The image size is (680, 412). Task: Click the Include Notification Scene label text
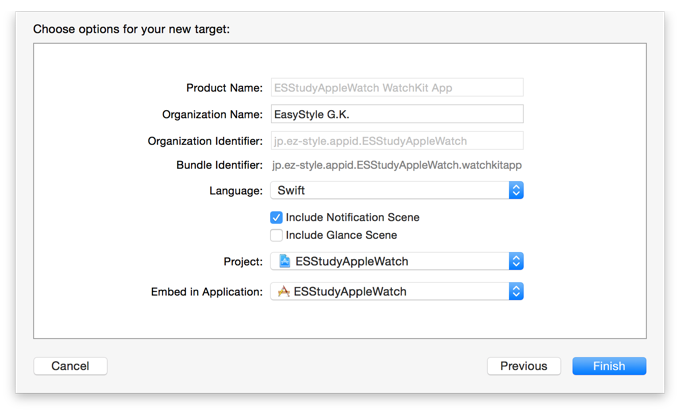(x=353, y=217)
